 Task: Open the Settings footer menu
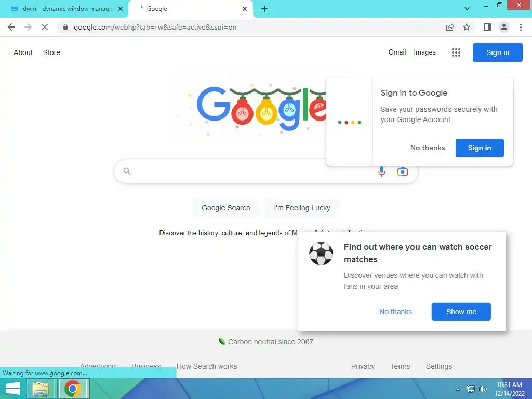(438, 366)
